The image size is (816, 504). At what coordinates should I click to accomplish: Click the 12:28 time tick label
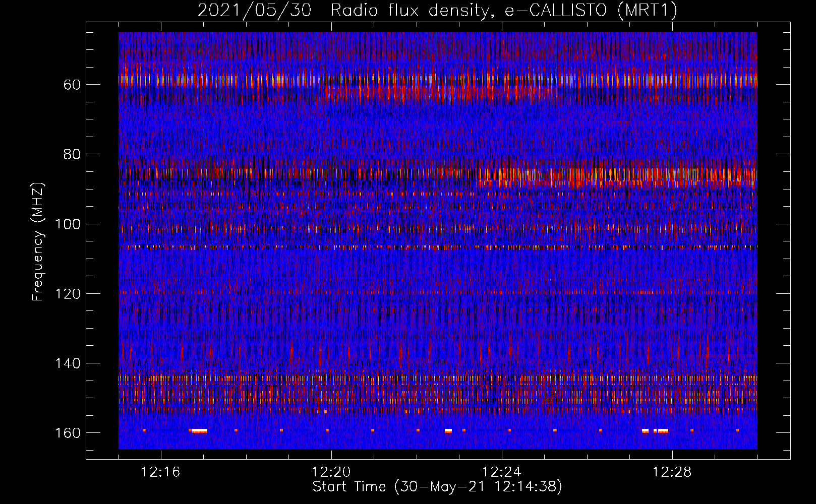pos(672,472)
